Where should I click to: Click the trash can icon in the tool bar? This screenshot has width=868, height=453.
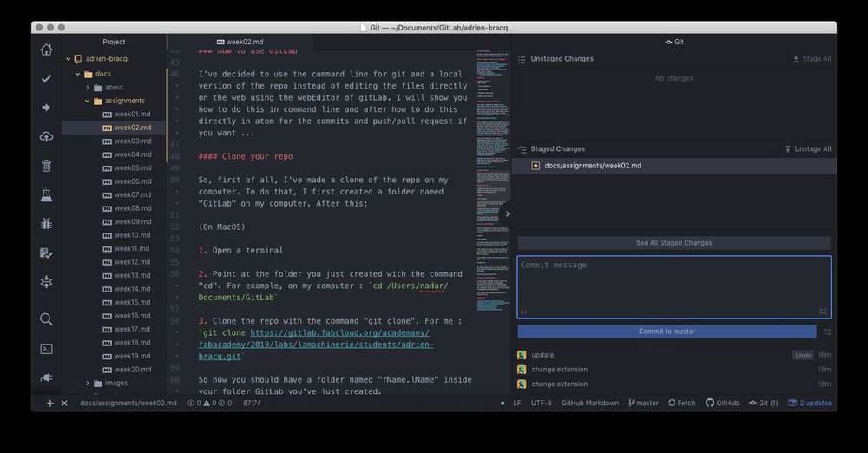pos(47,166)
